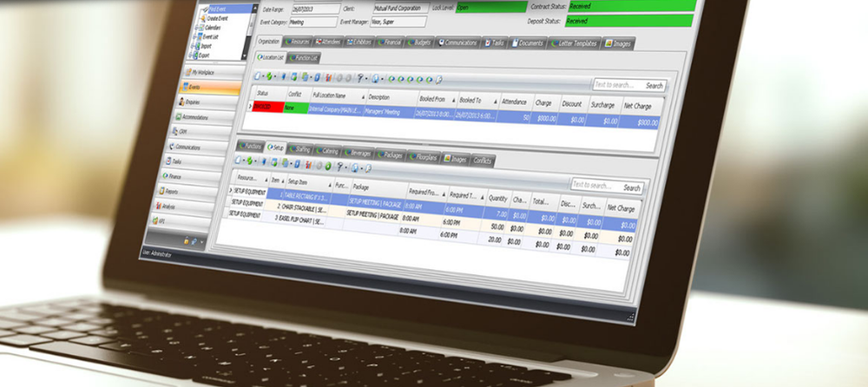
Task: Open the Analysis module icon
Action: [x=157, y=206]
